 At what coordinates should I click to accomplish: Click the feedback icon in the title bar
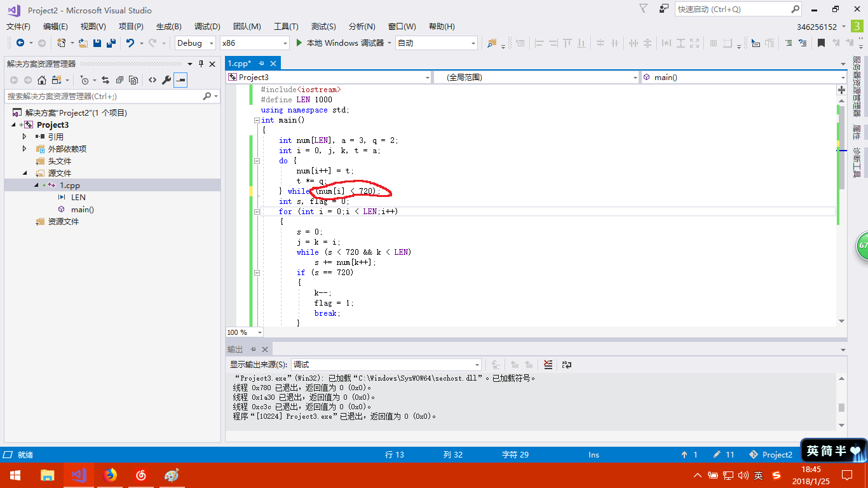(664, 9)
